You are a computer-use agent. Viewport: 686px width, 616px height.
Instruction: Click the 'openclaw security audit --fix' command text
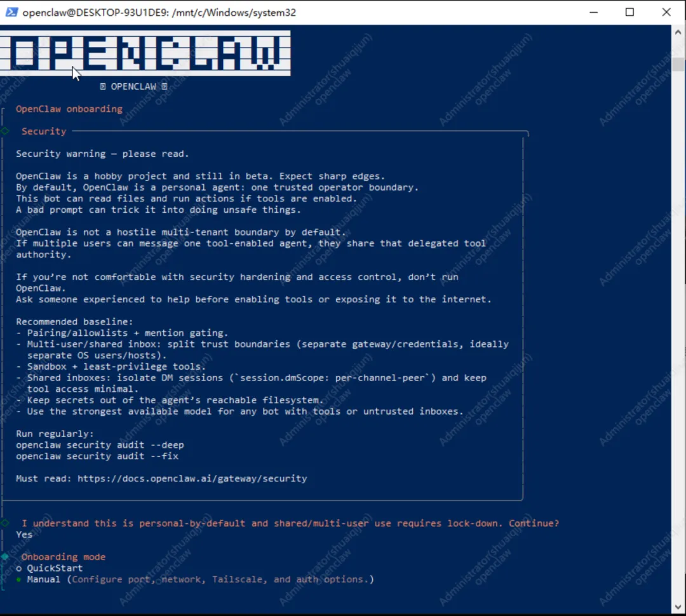97,456
